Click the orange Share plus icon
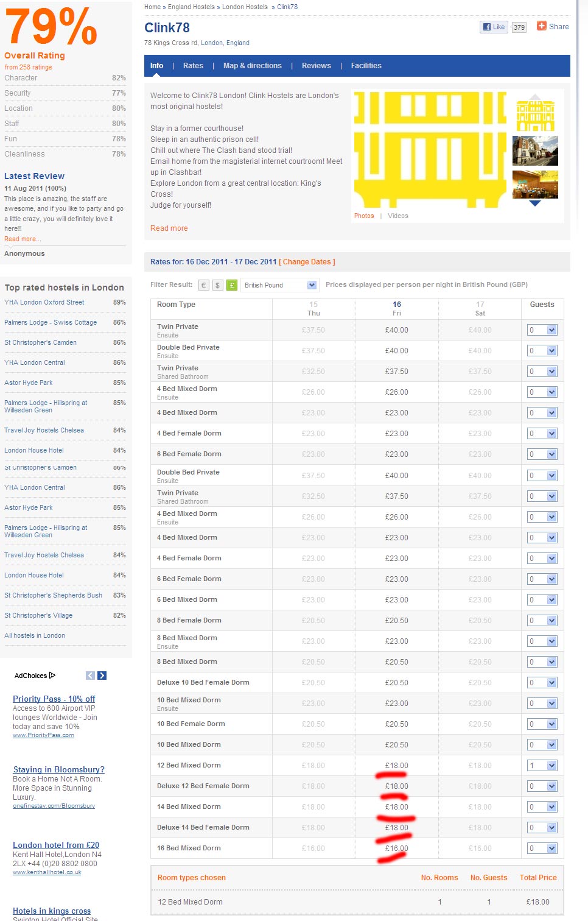 [541, 26]
